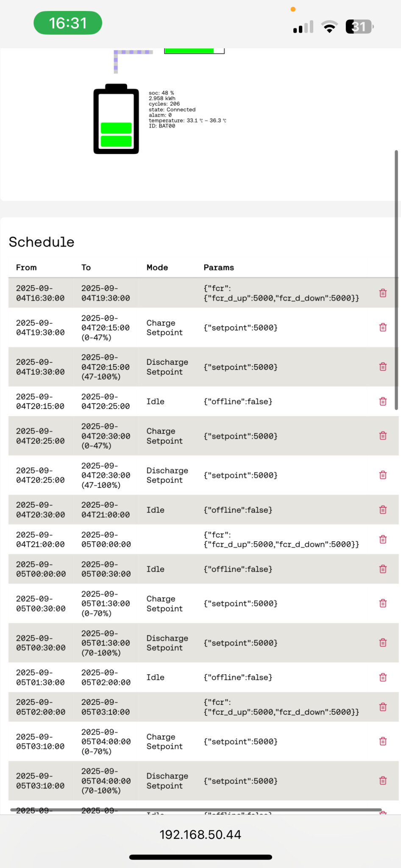Click the vertical page scrollbar
The image size is (401, 868).
click(x=396, y=280)
